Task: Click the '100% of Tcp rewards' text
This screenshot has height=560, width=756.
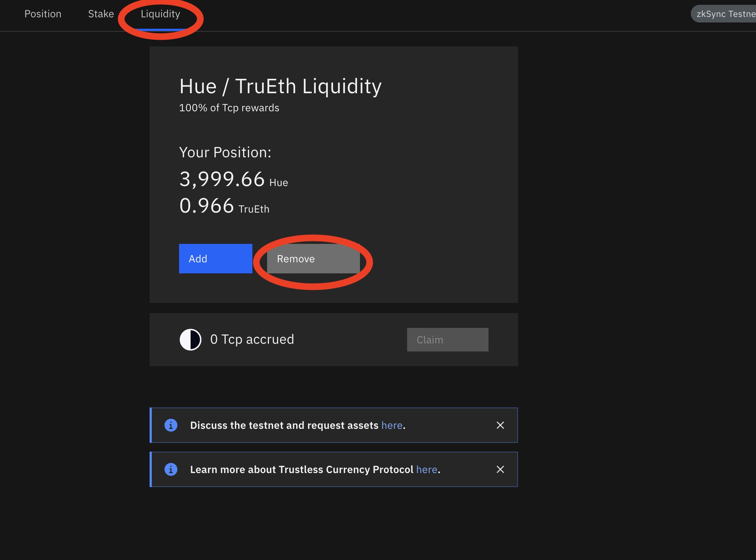Action: tap(229, 108)
